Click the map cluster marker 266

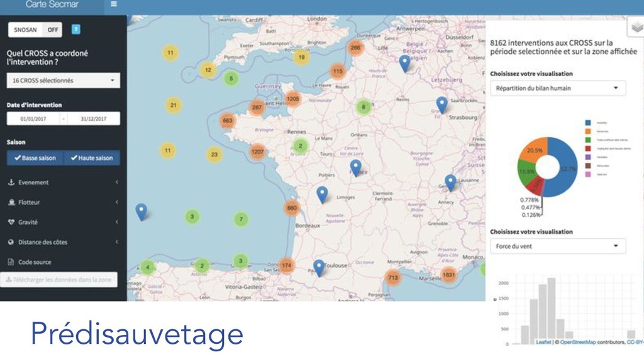pyautogui.click(x=355, y=48)
